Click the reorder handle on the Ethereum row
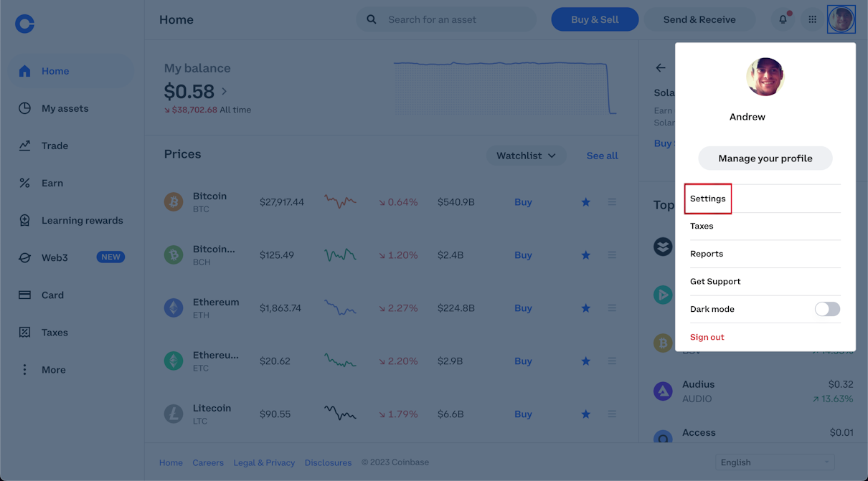868x481 pixels. 612,308
